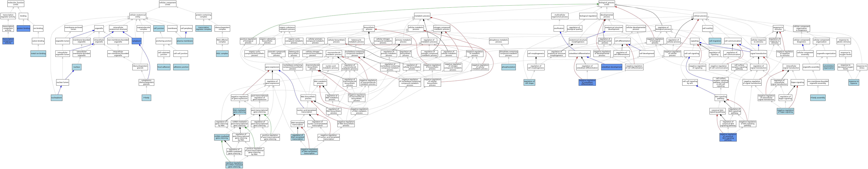Select 'response to abiotic stimulus' node
Screen dimensions: 868x169
(843, 41)
